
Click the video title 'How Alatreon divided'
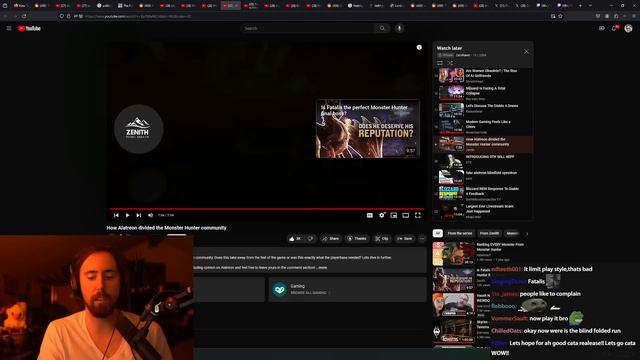point(167,228)
